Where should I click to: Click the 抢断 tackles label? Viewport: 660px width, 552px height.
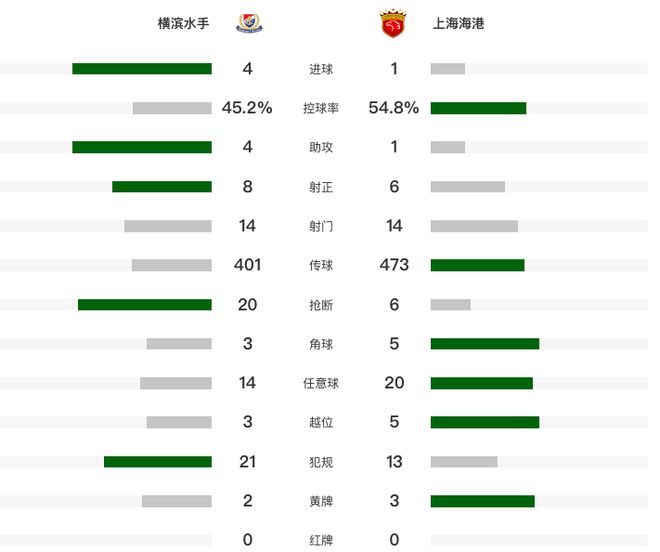click(x=321, y=305)
